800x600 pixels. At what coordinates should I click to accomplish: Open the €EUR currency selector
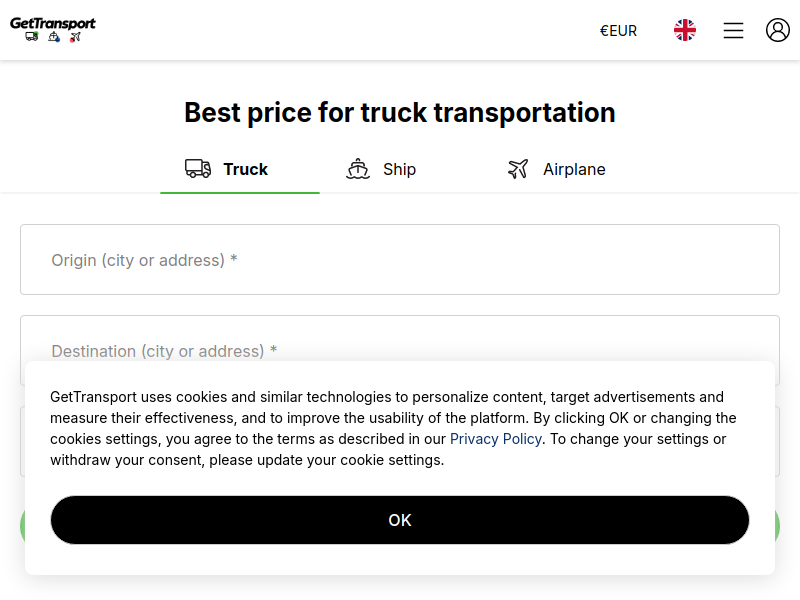pyautogui.click(x=618, y=31)
